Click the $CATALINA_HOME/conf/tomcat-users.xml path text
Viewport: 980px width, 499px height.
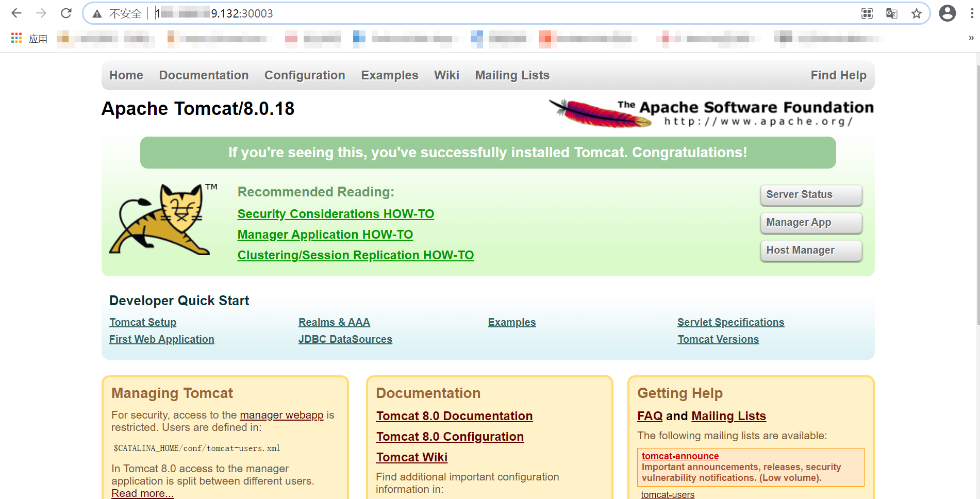point(197,448)
